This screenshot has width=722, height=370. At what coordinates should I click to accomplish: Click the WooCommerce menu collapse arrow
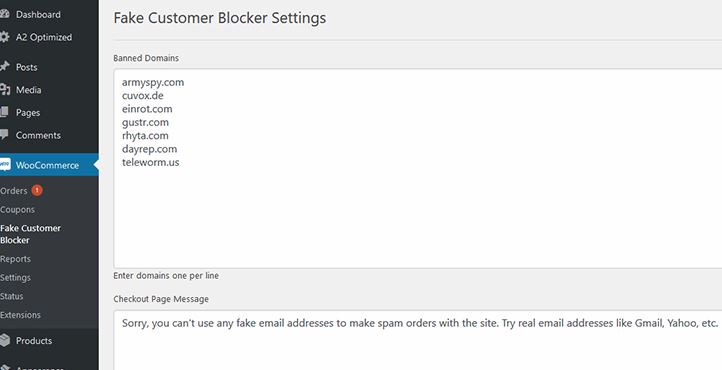tap(96, 165)
